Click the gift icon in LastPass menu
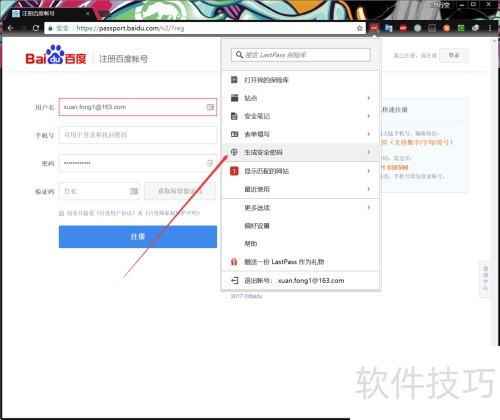 pos(234,262)
